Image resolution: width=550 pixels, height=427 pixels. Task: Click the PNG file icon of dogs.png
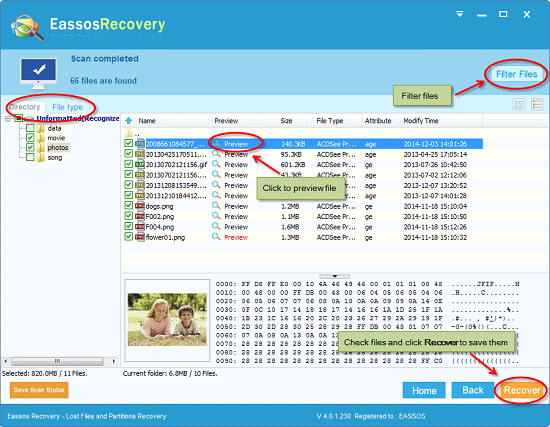(x=140, y=206)
